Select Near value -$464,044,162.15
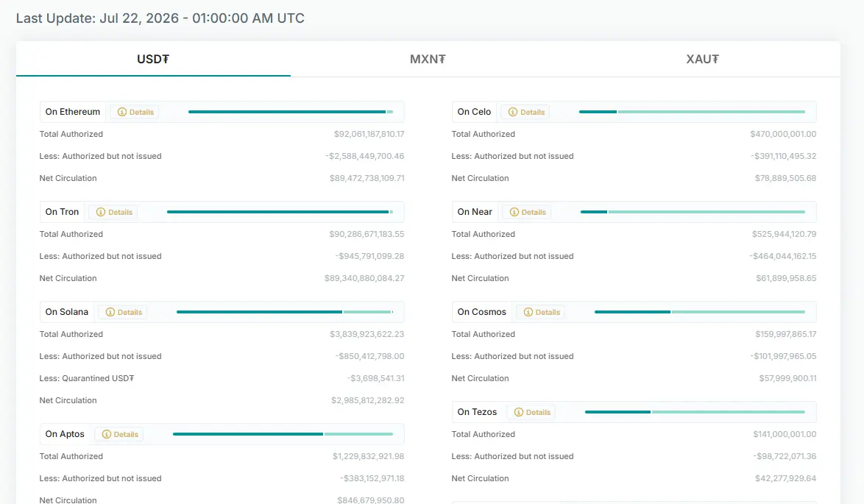 [783, 257]
